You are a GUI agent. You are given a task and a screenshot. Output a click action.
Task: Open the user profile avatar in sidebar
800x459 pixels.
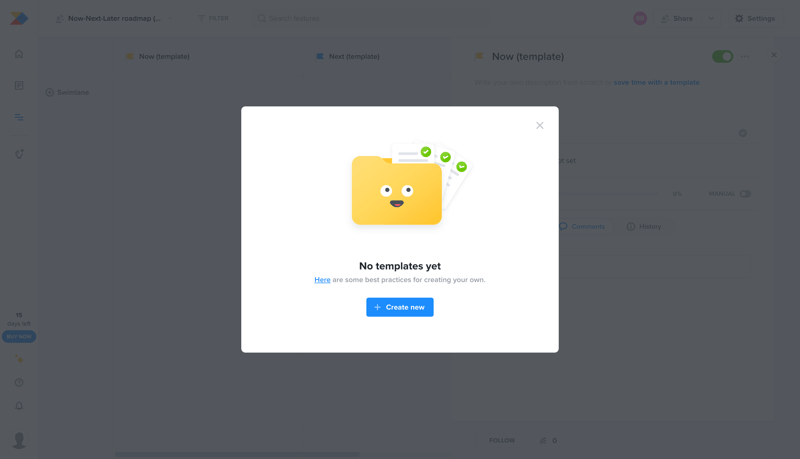[x=19, y=440]
